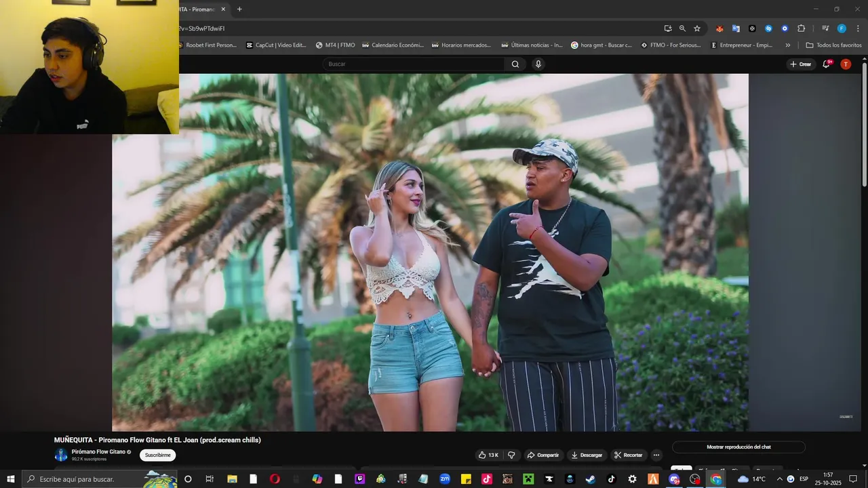Open Roobet First Person bookmark

point(208,45)
